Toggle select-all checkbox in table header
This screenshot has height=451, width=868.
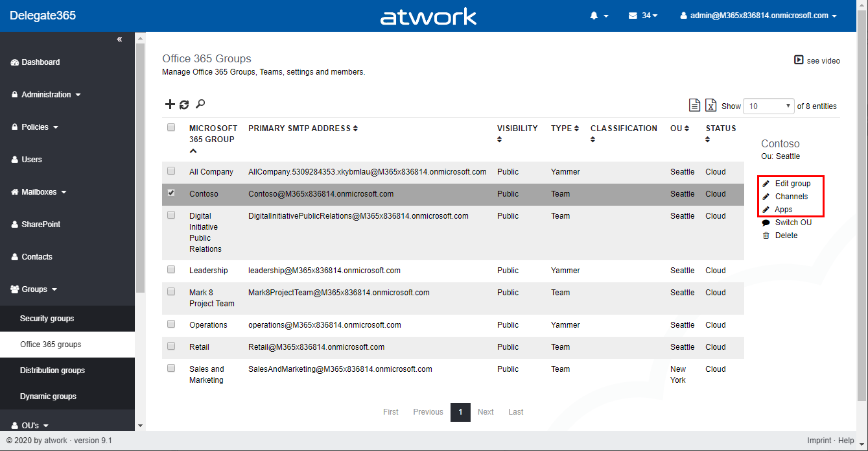(x=171, y=128)
